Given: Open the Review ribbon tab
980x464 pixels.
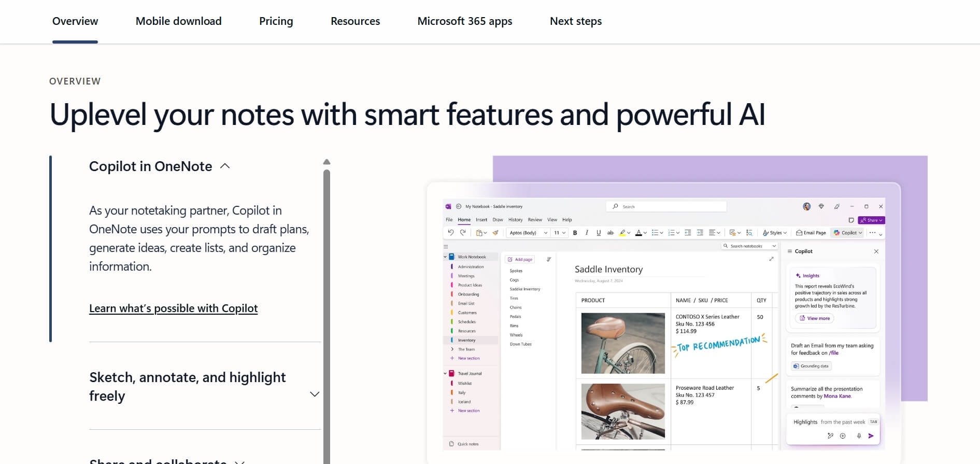Looking at the screenshot, I should coord(535,220).
